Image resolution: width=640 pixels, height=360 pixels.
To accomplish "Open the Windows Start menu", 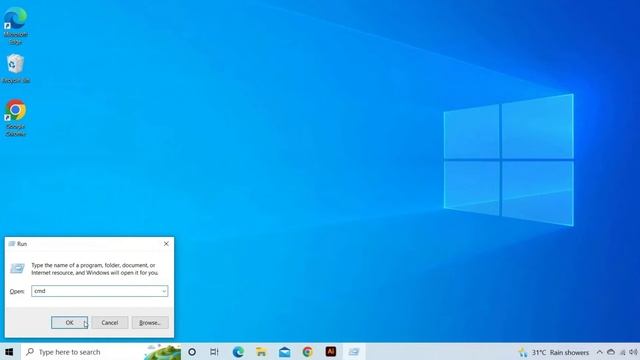I will (9, 352).
